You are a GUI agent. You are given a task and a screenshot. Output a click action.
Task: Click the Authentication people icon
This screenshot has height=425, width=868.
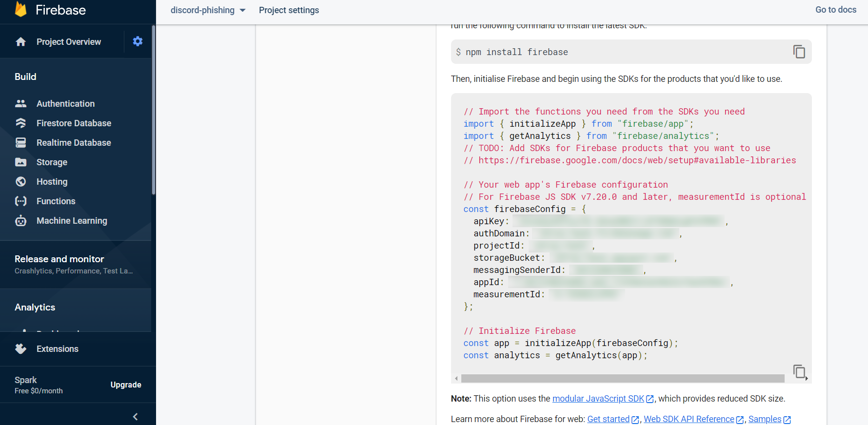click(20, 103)
